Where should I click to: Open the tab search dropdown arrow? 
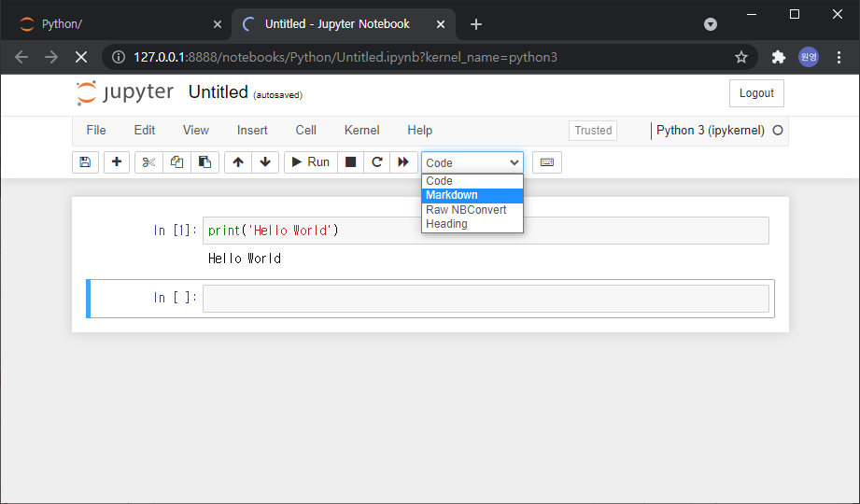711,24
